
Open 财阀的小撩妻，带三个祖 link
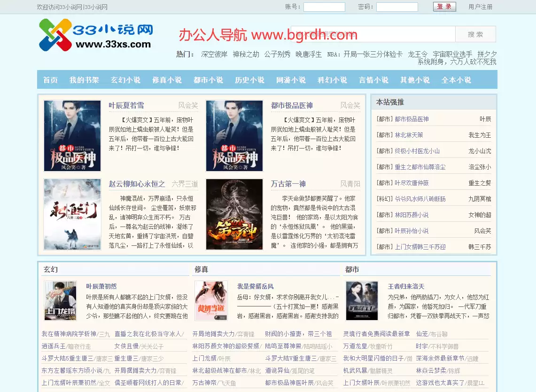(x=298, y=334)
